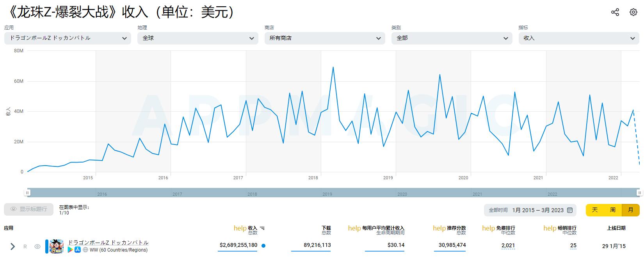Screen dimensions: 644x259
Task: Click the globe icon next to WW
Action: [85, 250]
